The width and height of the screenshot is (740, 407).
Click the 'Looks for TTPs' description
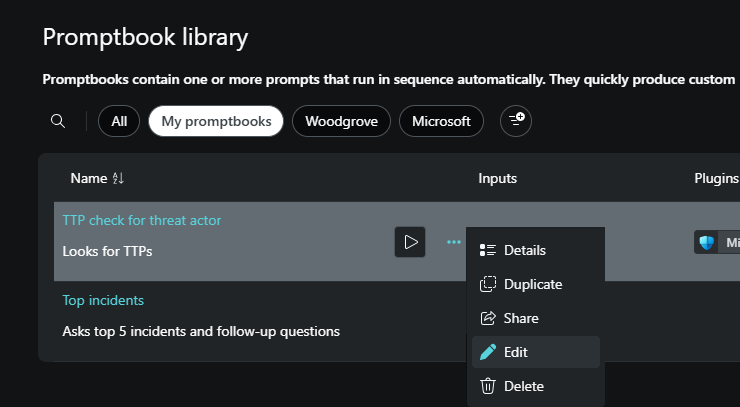(x=107, y=251)
